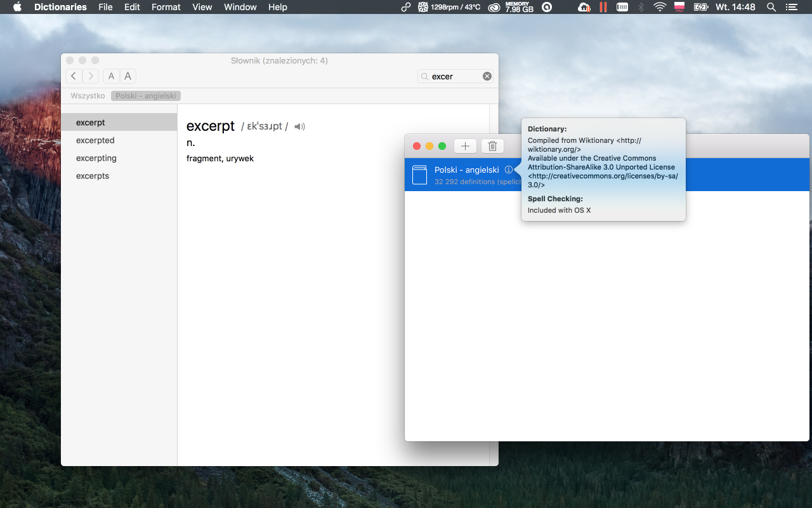Click the search field containing excer
This screenshot has height=508, width=812.
[455, 76]
